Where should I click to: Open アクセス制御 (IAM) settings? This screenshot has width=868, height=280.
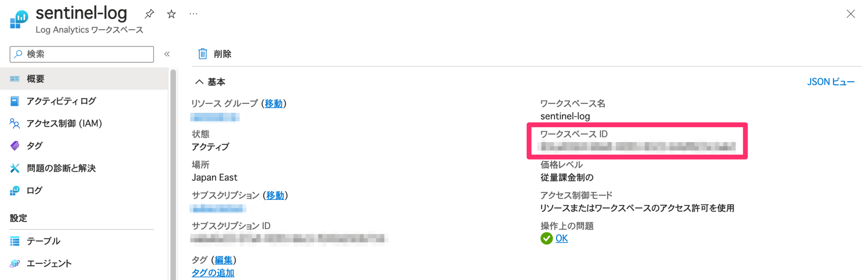(15, 123)
